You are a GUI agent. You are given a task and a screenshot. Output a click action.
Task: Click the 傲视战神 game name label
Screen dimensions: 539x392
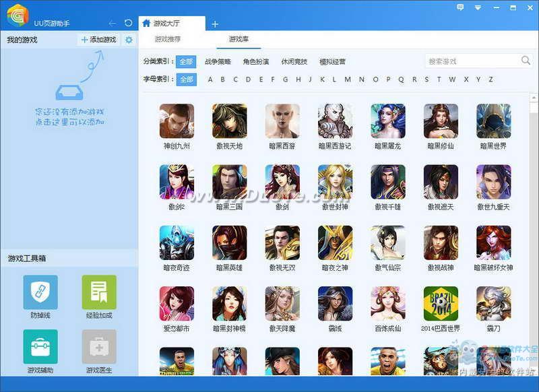point(441,267)
